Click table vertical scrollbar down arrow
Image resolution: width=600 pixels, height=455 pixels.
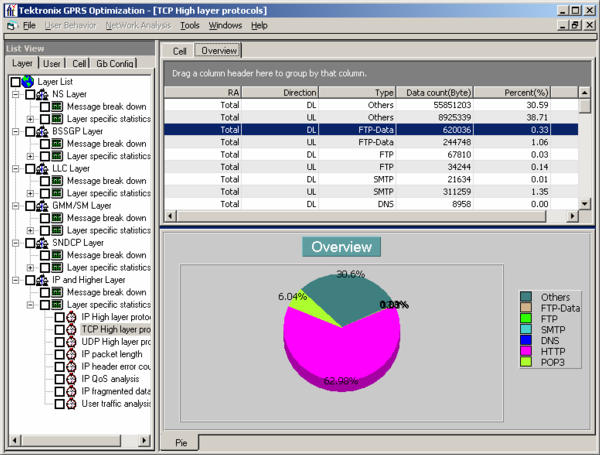584,204
